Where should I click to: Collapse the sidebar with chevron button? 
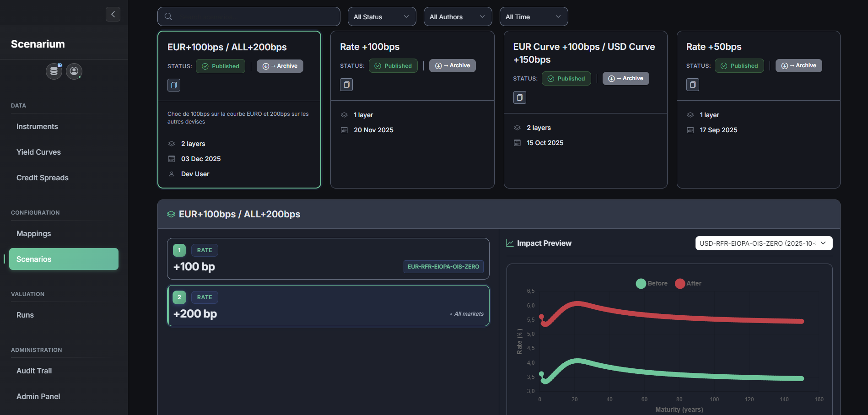click(113, 14)
